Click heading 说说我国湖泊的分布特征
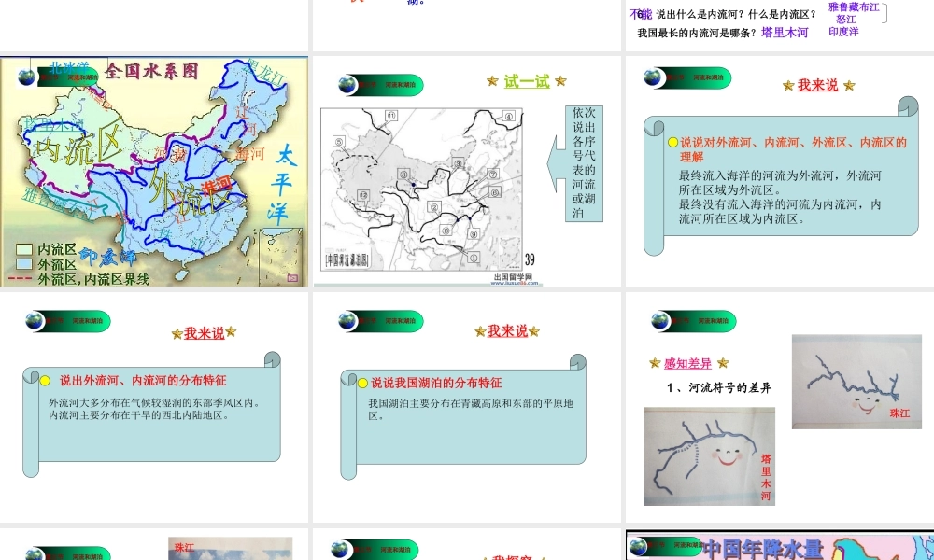The height and width of the screenshot is (560, 934). [436, 383]
